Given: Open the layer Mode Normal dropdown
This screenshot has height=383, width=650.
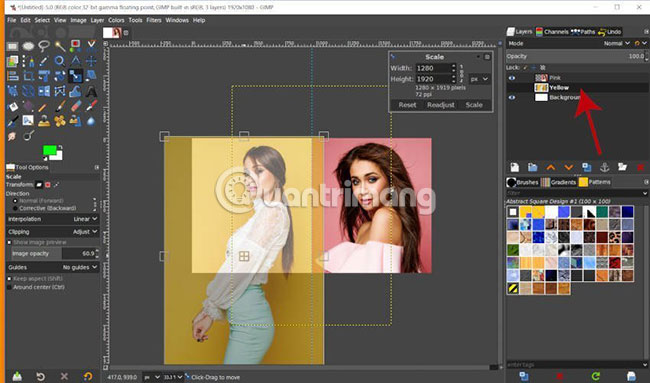Looking at the screenshot, I should [617, 43].
